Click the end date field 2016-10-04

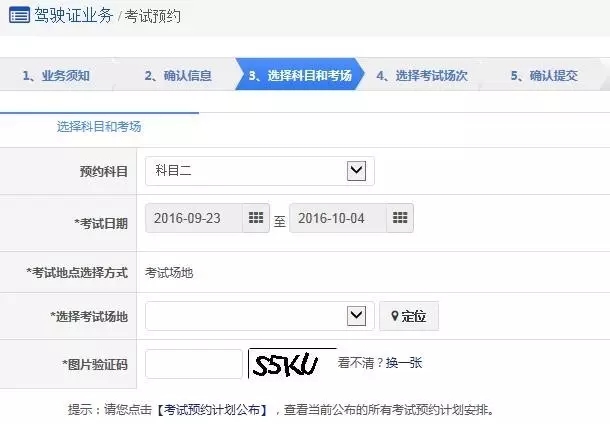pos(338,218)
